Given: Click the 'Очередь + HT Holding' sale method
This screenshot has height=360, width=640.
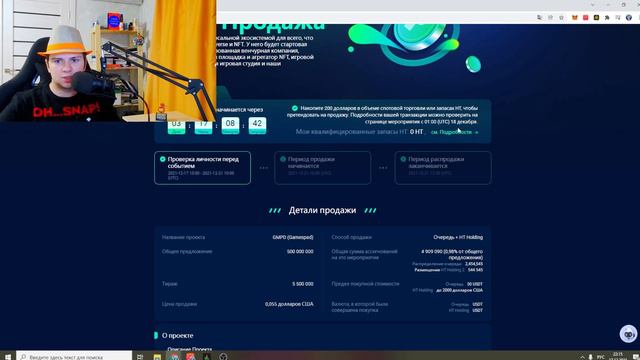Looking at the screenshot, I should [458, 237].
